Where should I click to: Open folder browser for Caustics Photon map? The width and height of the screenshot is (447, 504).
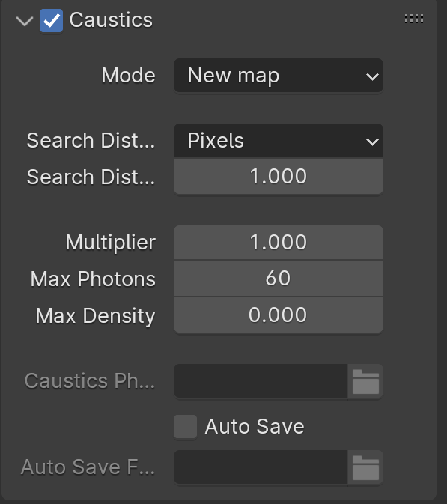click(x=365, y=381)
